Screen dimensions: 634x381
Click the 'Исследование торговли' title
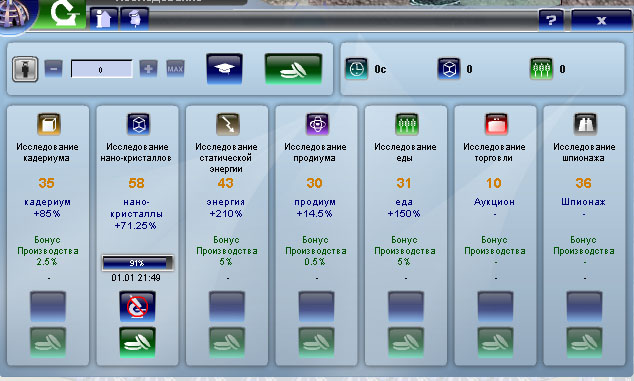pyautogui.click(x=494, y=152)
